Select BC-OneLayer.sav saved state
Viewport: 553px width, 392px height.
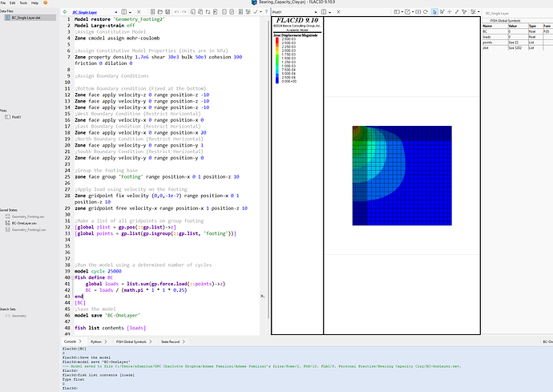(21, 223)
